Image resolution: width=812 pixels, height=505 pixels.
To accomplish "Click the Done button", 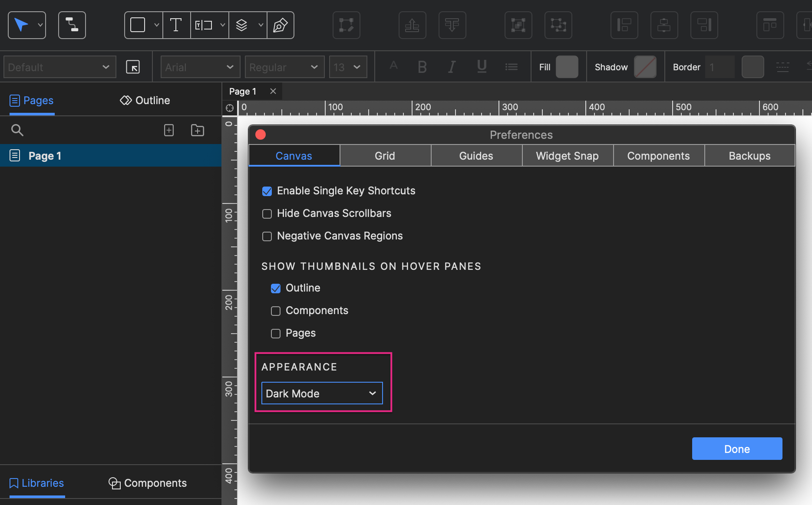I will 737,449.
